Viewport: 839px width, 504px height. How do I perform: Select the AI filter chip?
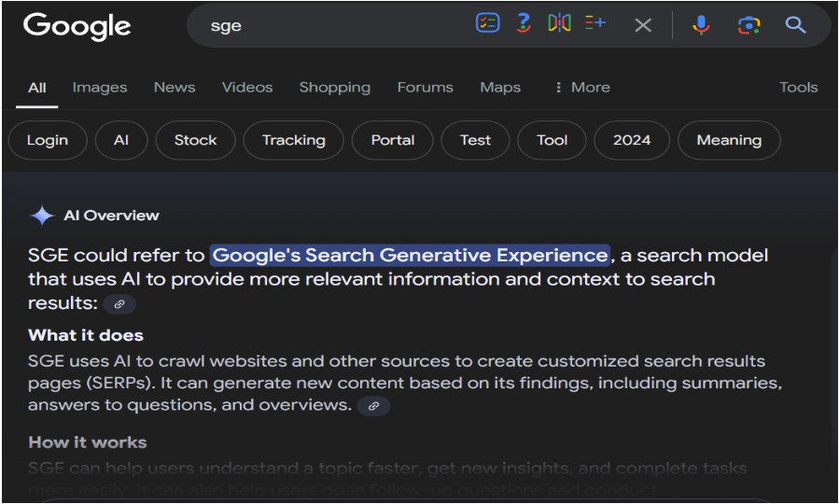121,140
